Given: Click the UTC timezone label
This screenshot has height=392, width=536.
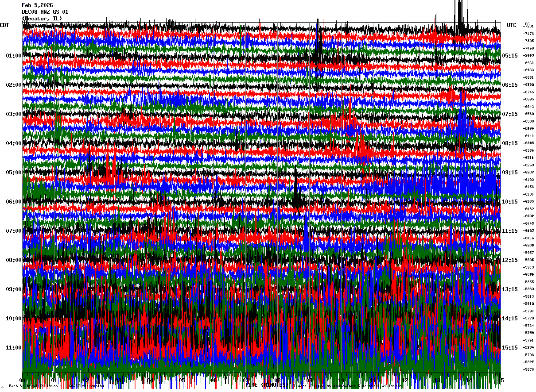Looking at the screenshot, I should click(512, 25).
